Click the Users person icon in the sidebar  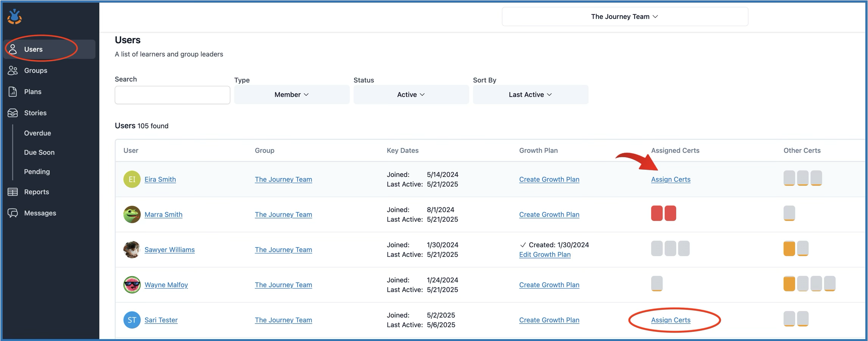(x=13, y=49)
